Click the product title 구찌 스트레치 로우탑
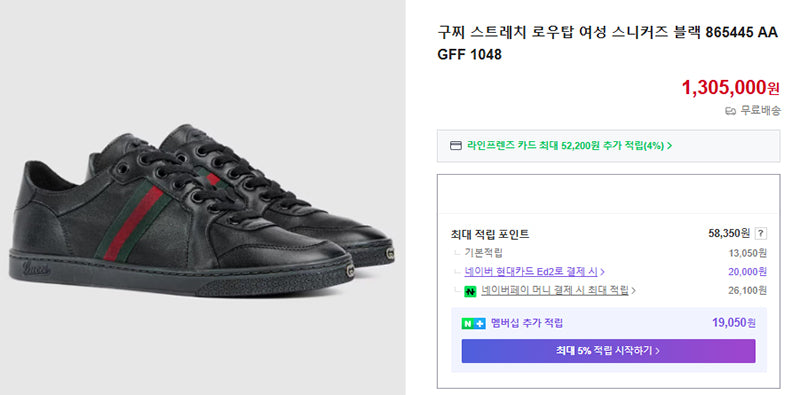This screenshot has width=800, height=395. [608, 43]
